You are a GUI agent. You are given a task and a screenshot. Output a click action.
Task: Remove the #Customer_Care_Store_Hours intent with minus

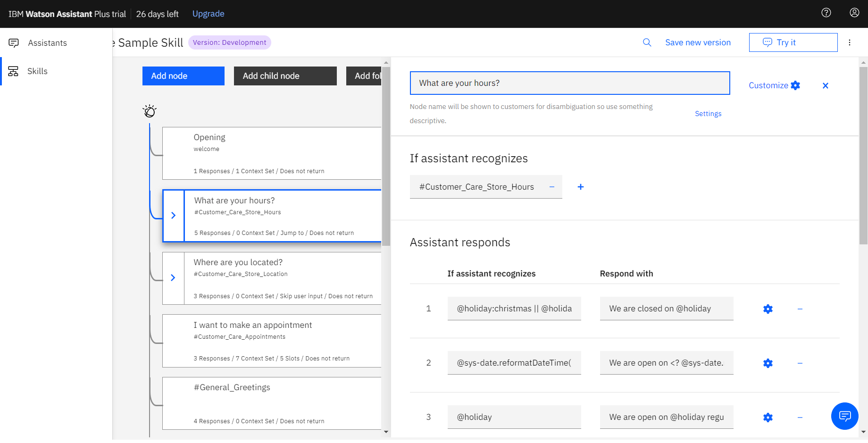[551, 187]
